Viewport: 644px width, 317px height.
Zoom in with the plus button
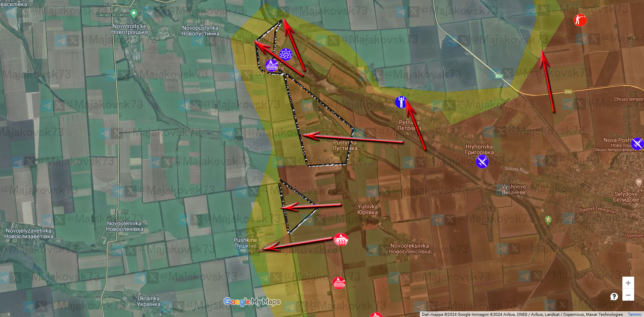[628, 283]
